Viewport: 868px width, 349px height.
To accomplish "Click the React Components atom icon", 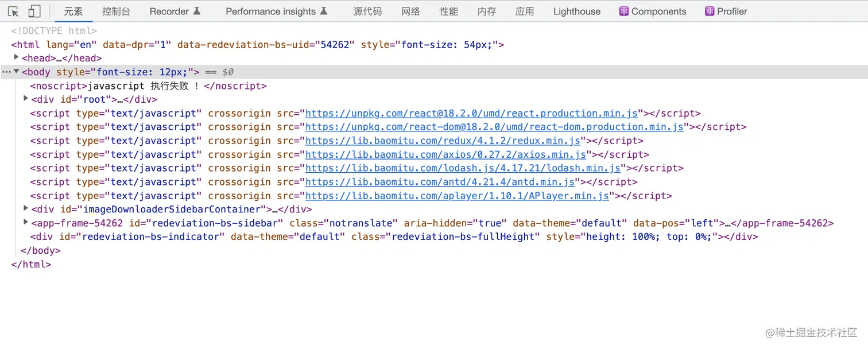I will click(623, 11).
